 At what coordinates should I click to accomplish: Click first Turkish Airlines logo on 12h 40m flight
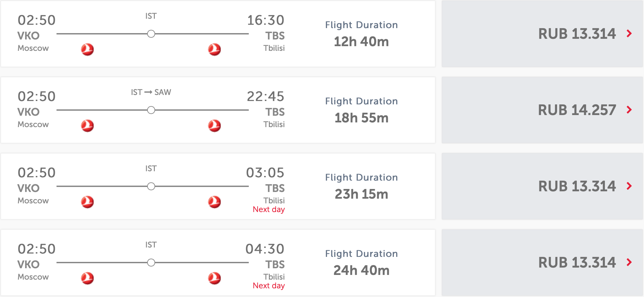click(87, 50)
